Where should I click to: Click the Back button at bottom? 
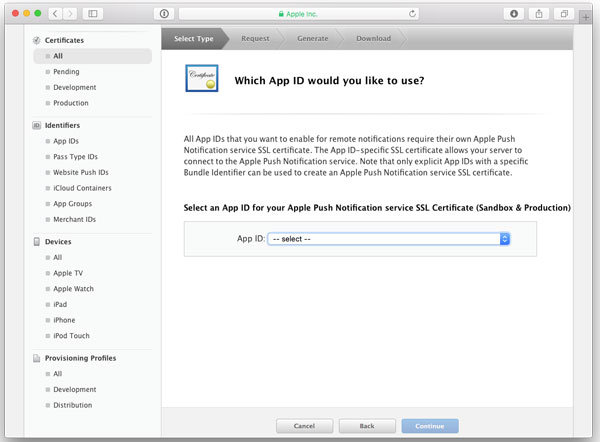click(x=367, y=426)
